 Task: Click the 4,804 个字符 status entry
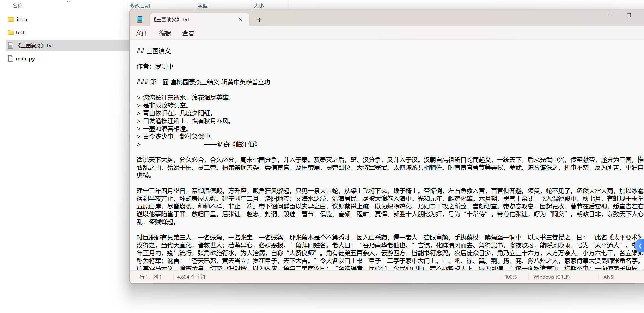pyautogui.click(x=191, y=277)
